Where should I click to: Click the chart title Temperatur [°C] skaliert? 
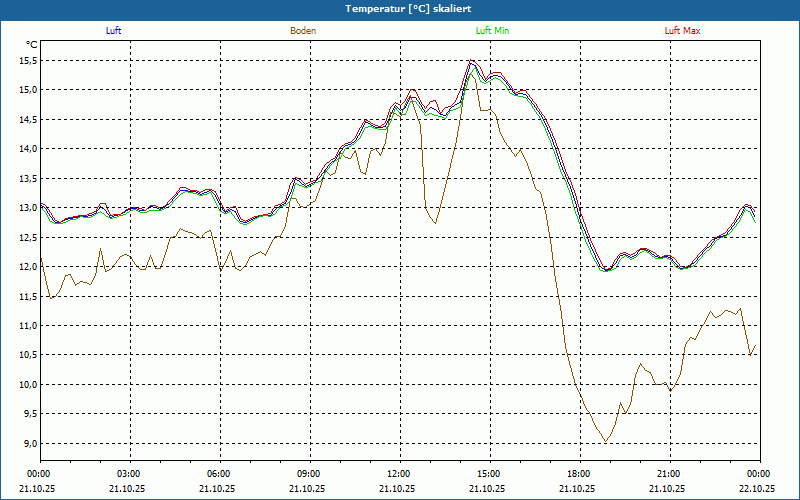coord(408,9)
